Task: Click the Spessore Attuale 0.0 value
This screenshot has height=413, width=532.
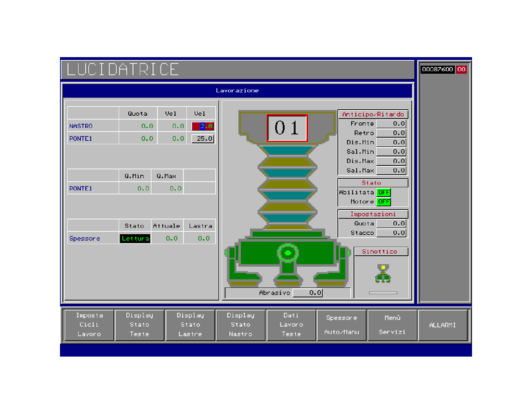Action: [x=172, y=238]
